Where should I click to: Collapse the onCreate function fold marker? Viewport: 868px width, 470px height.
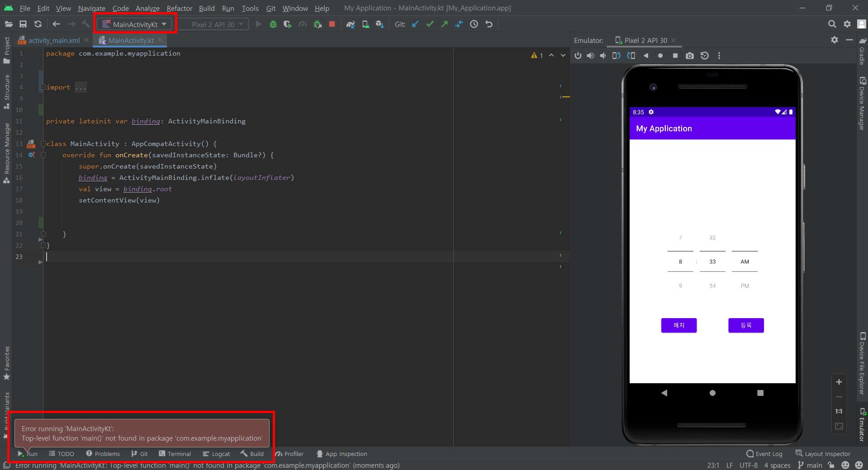(43, 155)
